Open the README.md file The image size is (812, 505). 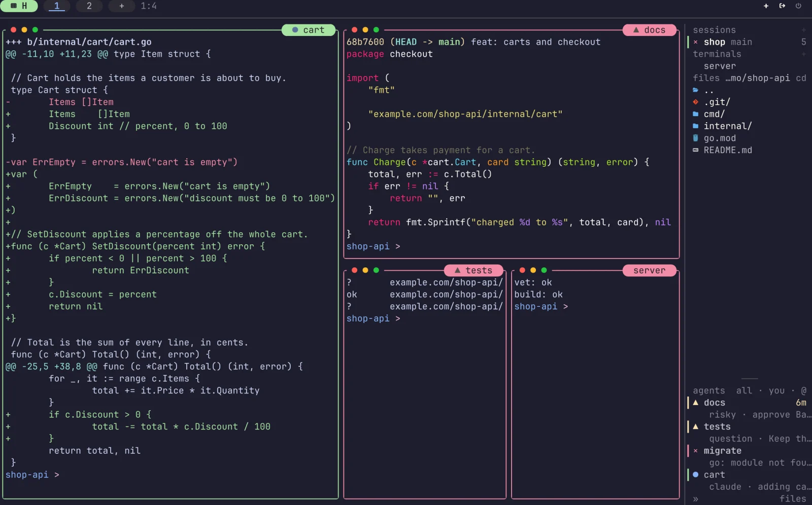tap(728, 151)
